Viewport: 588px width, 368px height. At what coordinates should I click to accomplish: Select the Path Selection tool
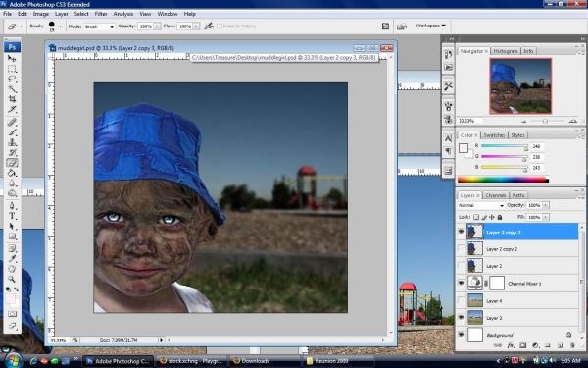[x=12, y=226]
